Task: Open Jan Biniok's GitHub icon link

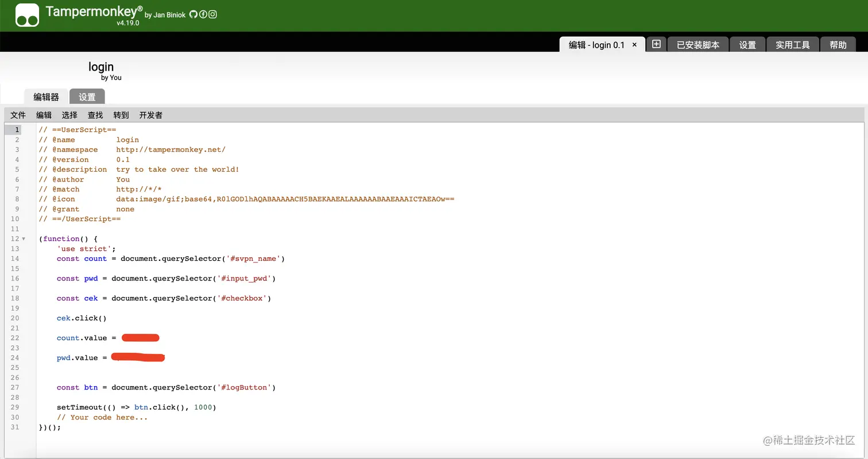Action: [193, 14]
